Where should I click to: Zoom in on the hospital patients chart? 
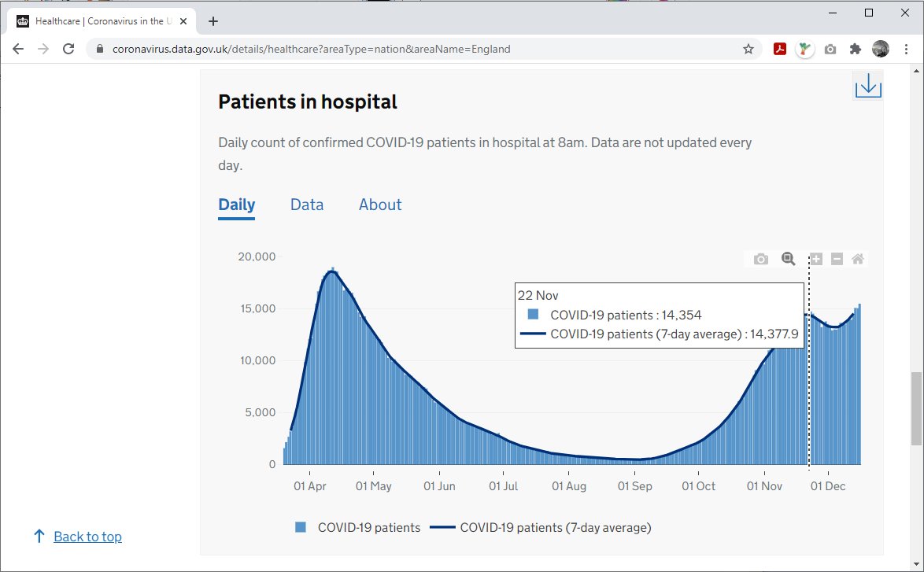(x=815, y=258)
